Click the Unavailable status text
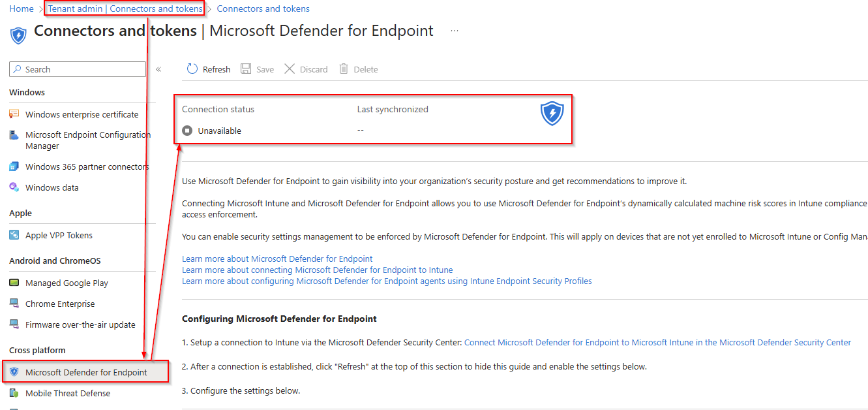Viewport: 868px width, 410px height. point(220,131)
